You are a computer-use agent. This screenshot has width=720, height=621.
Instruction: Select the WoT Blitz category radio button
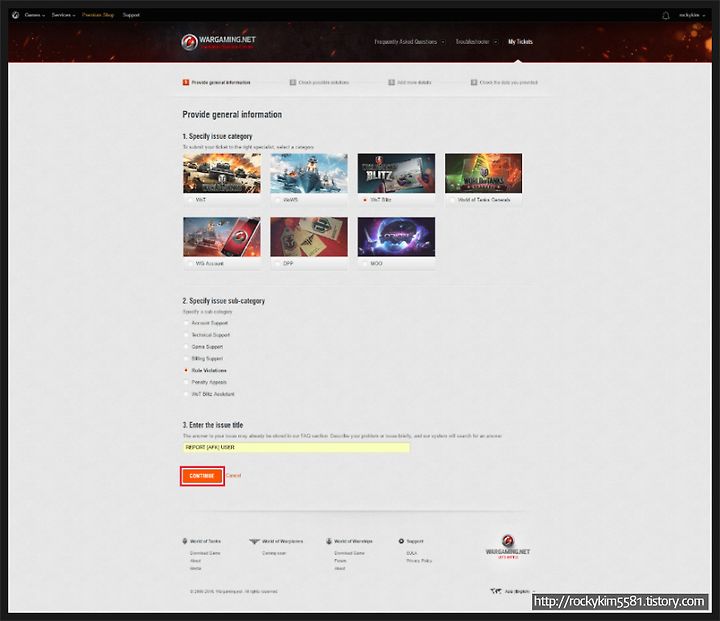365,200
